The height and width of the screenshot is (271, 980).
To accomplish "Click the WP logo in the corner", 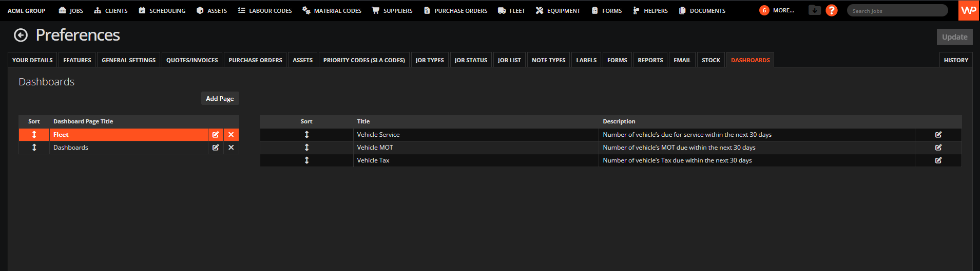I will click(x=969, y=10).
